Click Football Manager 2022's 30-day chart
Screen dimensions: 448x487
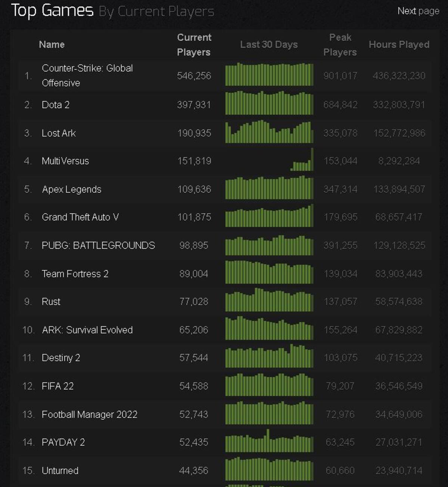(269, 413)
